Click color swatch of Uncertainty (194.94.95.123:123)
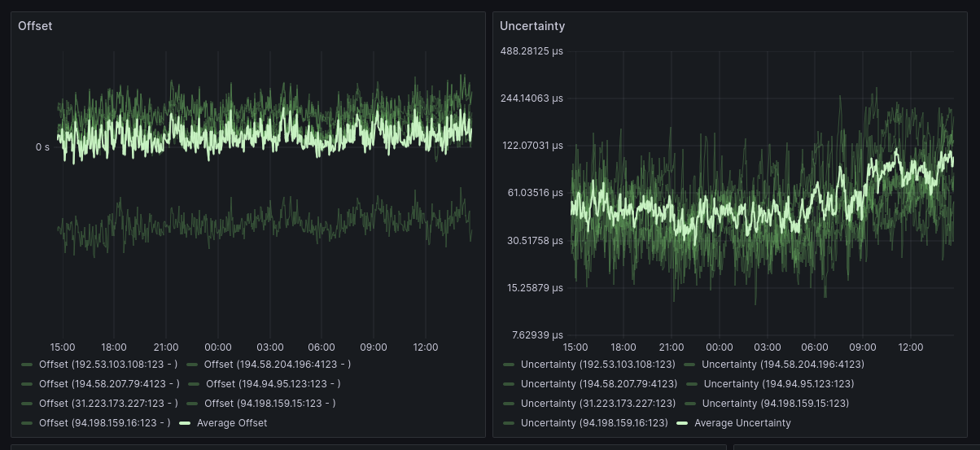 click(x=692, y=384)
